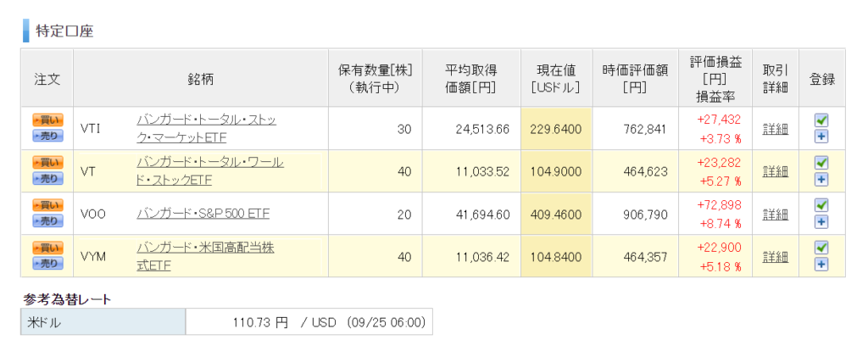
Task: Click the orange 買い button for VTI
Action: [x=47, y=120]
